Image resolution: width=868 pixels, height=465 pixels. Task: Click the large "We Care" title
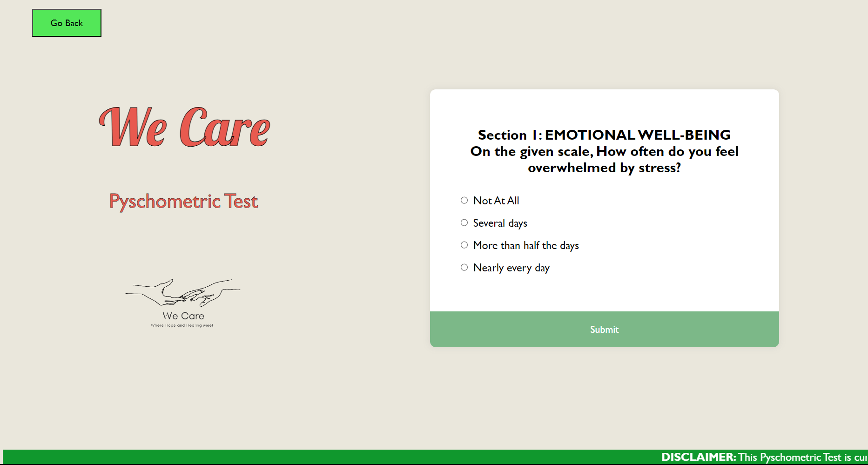click(183, 127)
